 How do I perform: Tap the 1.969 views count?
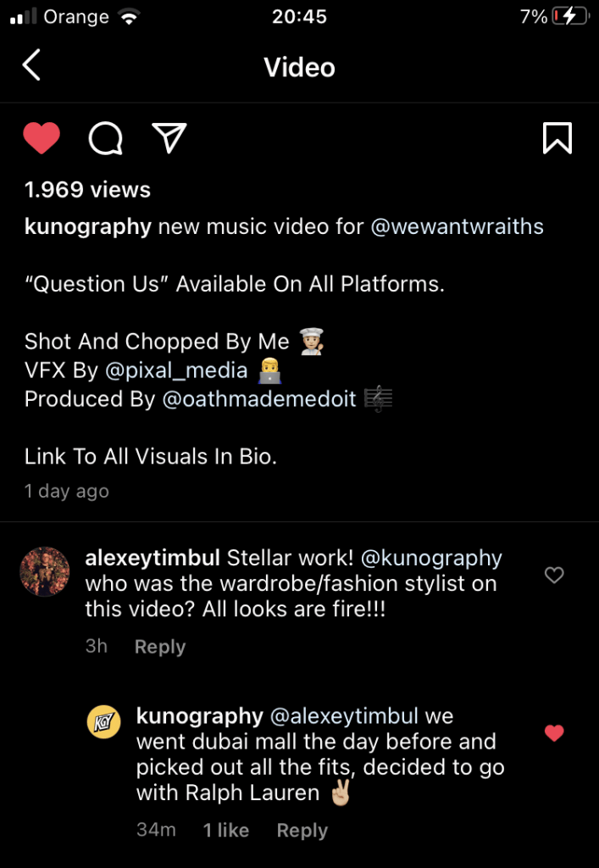(x=87, y=190)
